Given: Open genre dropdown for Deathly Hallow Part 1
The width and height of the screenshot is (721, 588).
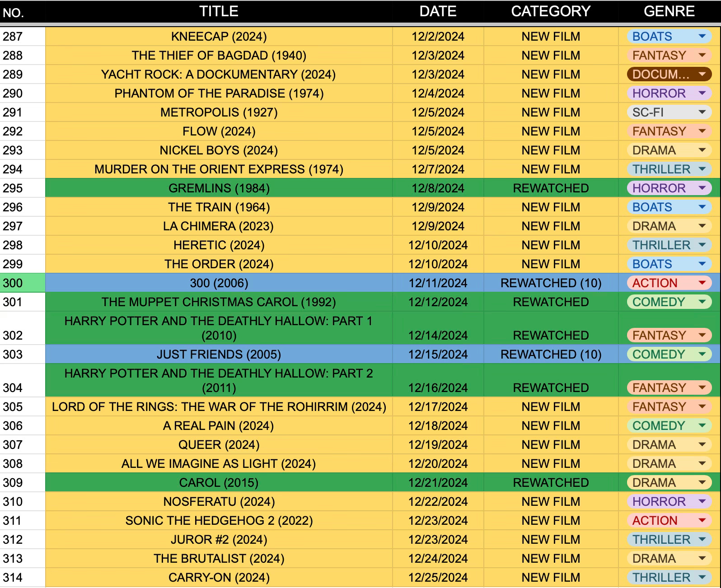Looking at the screenshot, I should coord(669,336).
